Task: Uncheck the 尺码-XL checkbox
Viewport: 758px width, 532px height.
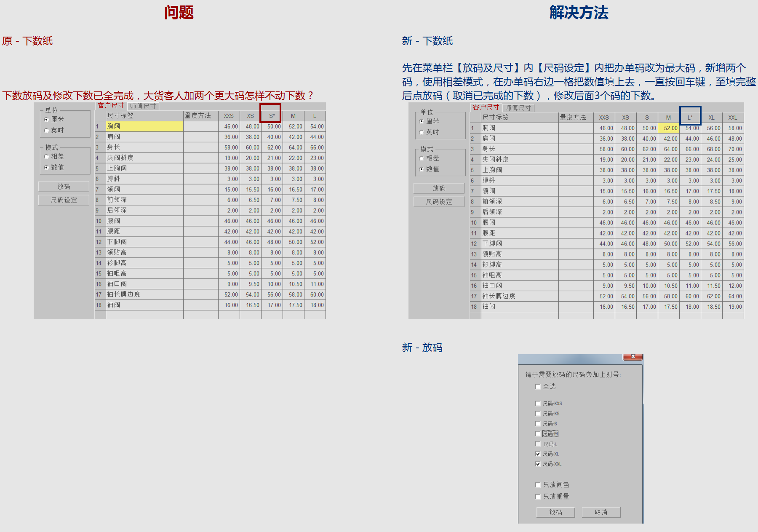Action: 538,454
